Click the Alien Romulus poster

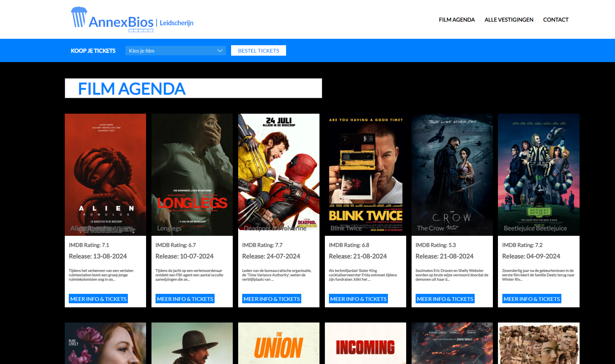click(105, 174)
